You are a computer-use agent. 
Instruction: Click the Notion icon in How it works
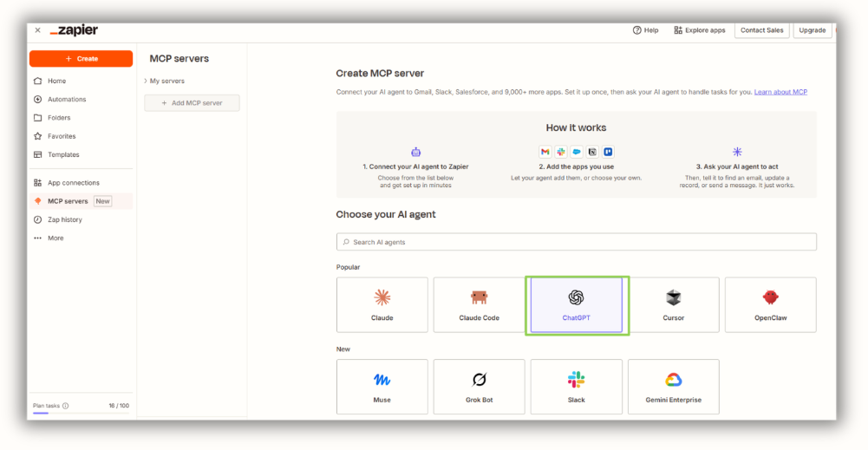592,152
